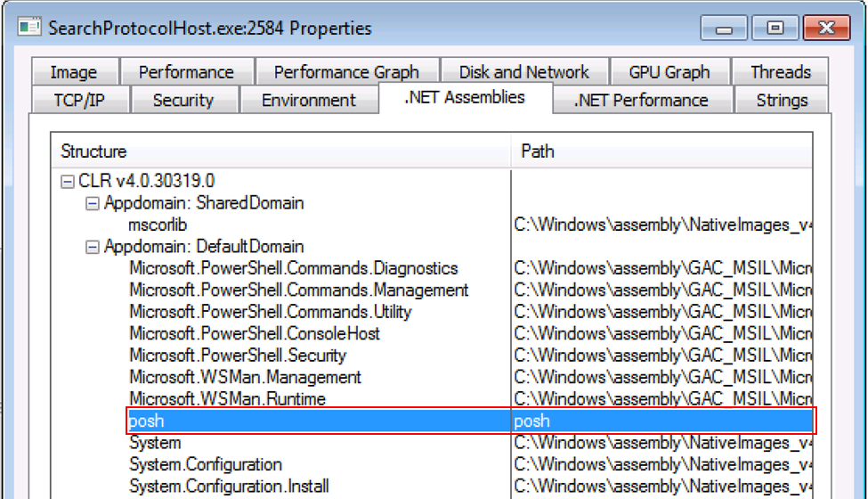Maximize the Properties window
This screenshot has width=868, height=499.
775,28
